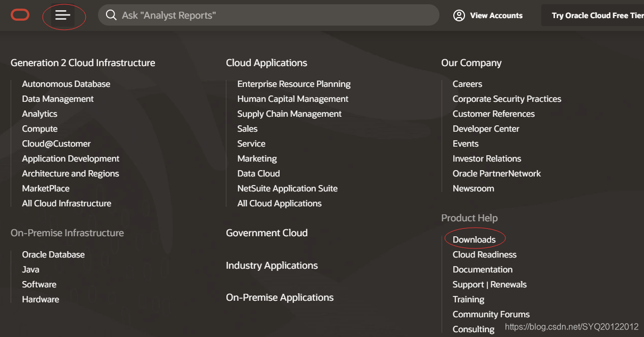Open Autonomous Database menu item

coord(66,84)
